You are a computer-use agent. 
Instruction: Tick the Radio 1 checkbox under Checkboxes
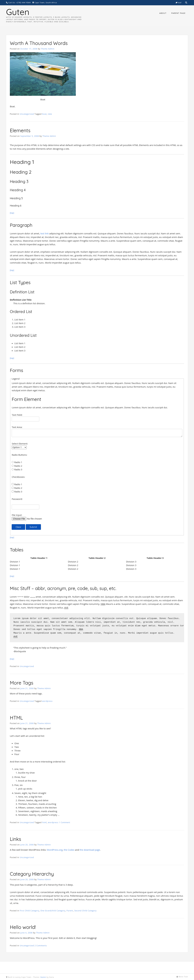click(x=13, y=484)
